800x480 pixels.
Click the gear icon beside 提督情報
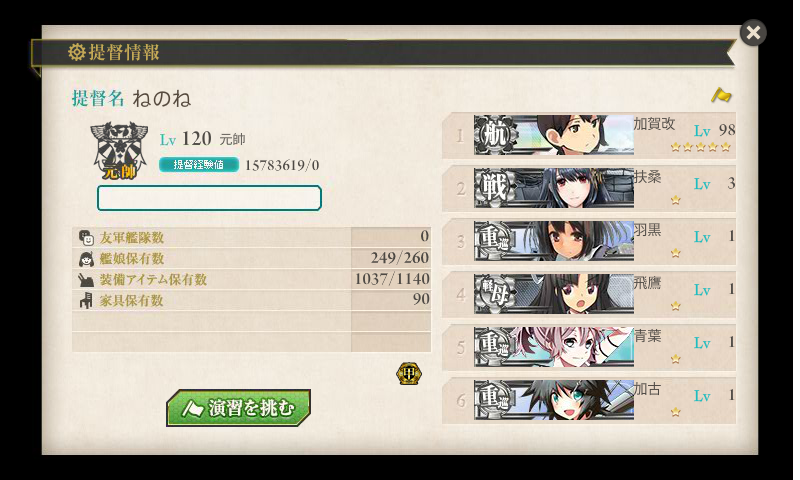[x=77, y=52]
